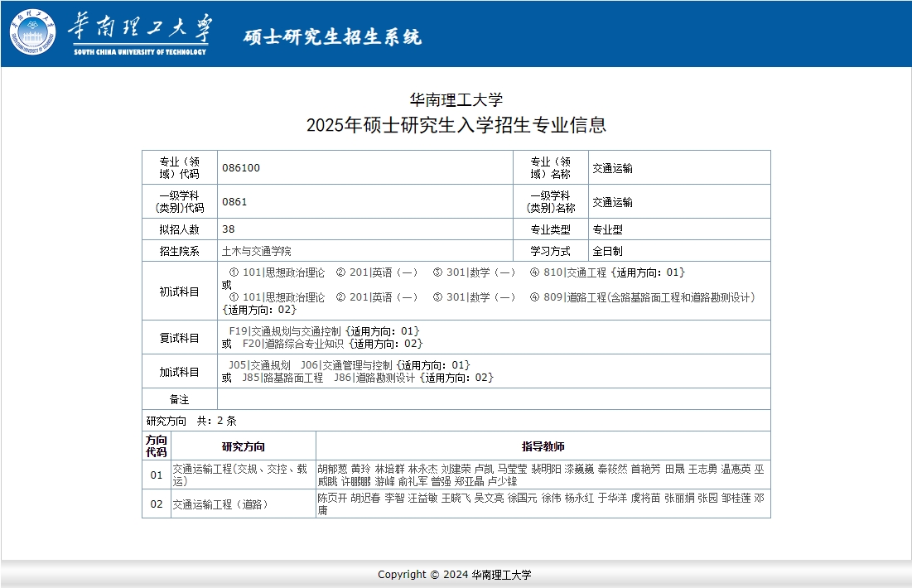Click the 方向代码 column header
The width and height of the screenshot is (912, 588).
(x=157, y=446)
